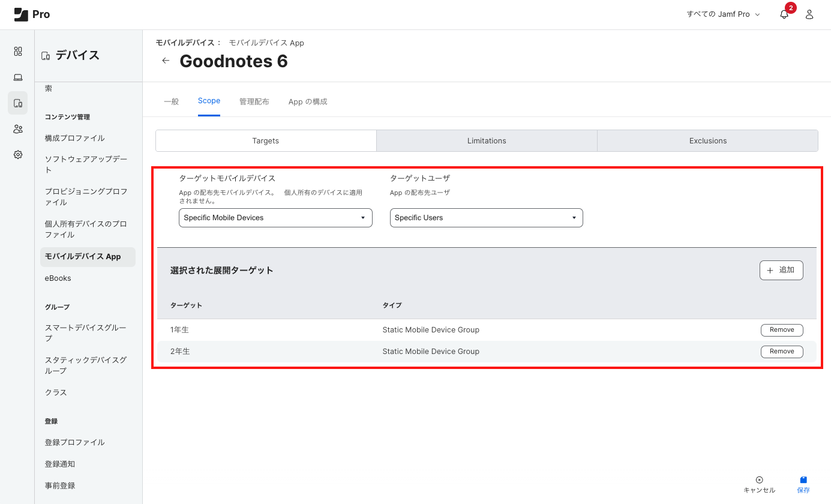Open スタティックデバイスグループ in sidebar
Screen dimensions: 831x504
click(x=86, y=365)
